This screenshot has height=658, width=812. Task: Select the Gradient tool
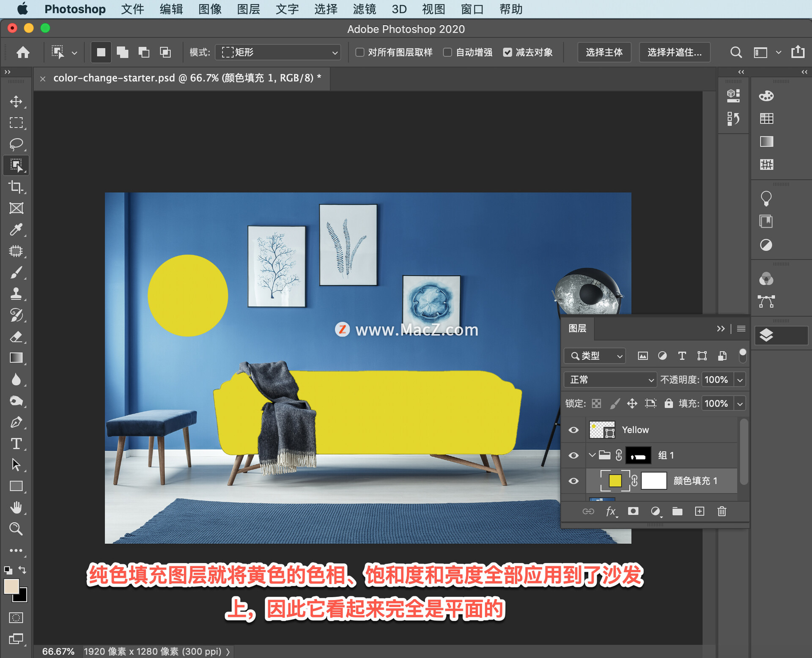(x=16, y=358)
